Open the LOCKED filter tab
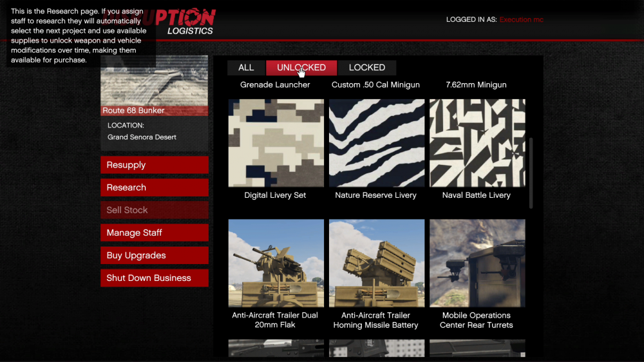The image size is (644, 362). pos(367,68)
